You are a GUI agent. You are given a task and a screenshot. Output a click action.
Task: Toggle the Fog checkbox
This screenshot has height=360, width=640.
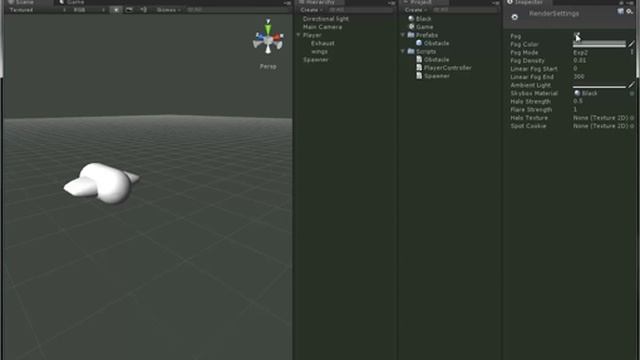tap(576, 36)
